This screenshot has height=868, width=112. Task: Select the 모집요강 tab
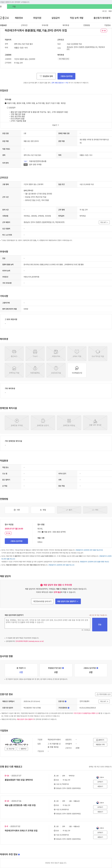tap(3, 25)
